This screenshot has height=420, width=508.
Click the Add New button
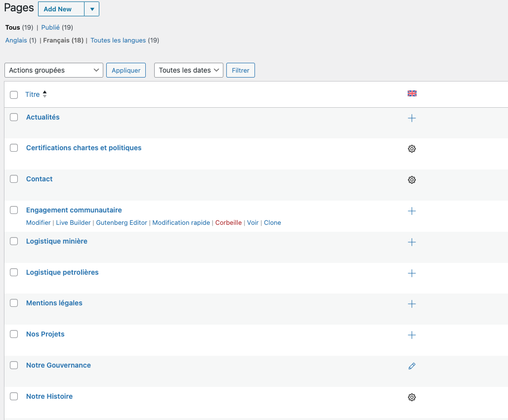(x=61, y=9)
